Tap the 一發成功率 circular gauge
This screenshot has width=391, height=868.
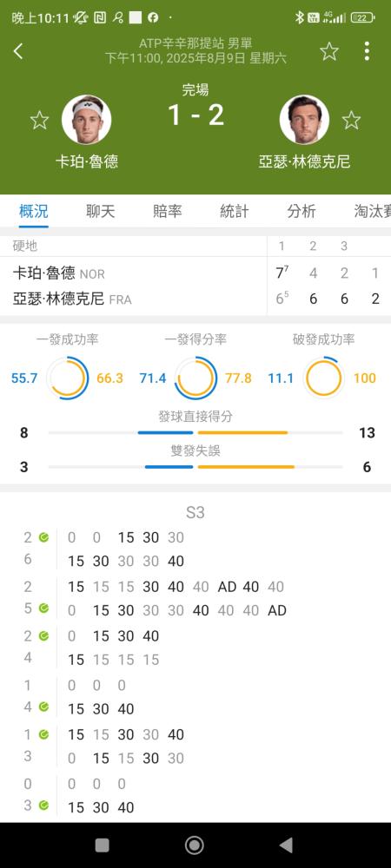point(68,378)
